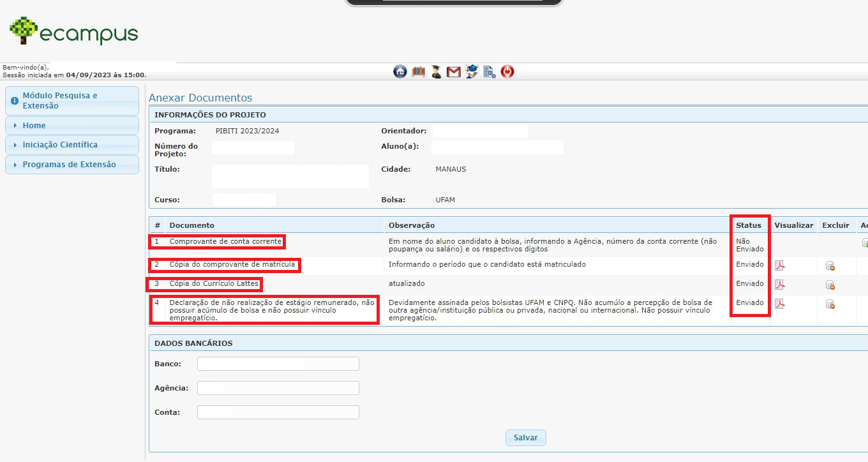View PDF of Cópia do comprovante de matrícula

click(x=779, y=265)
